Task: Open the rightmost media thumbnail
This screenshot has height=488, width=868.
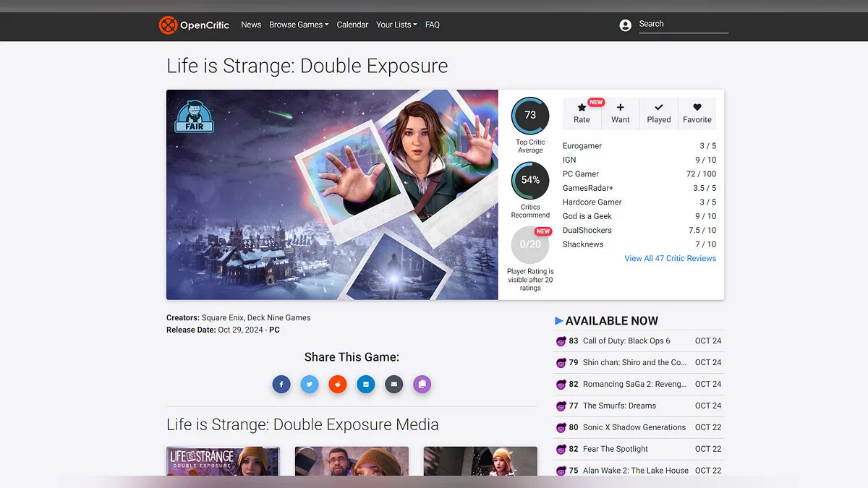Action: (480, 461)
